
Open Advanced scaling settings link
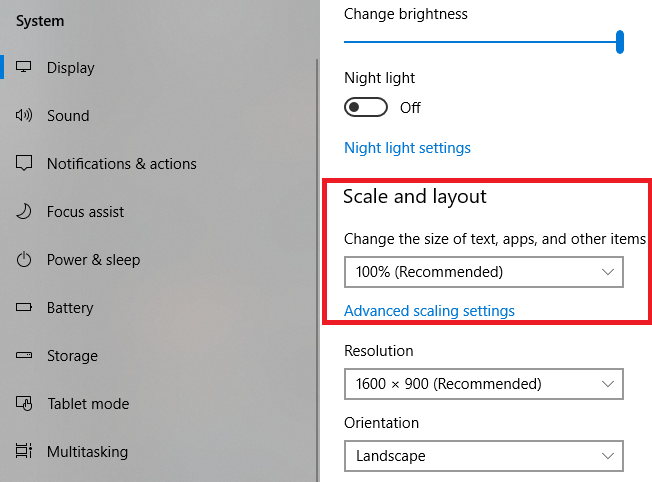[429, 311]
